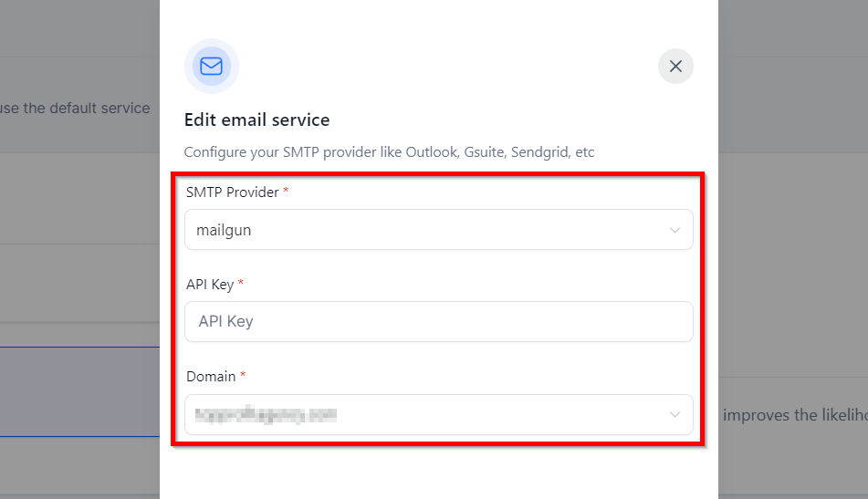868x499 pixels.
Task: Click the red asterisk beside API Key label
Action: [x=241, y=283]
